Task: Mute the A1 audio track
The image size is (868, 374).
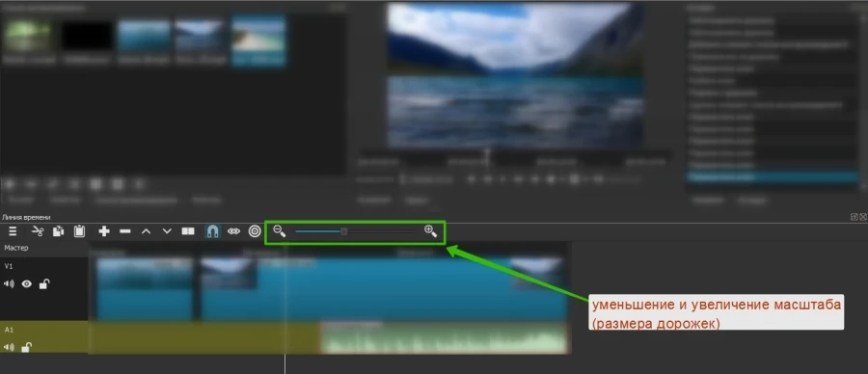Action: pos(9,347)
